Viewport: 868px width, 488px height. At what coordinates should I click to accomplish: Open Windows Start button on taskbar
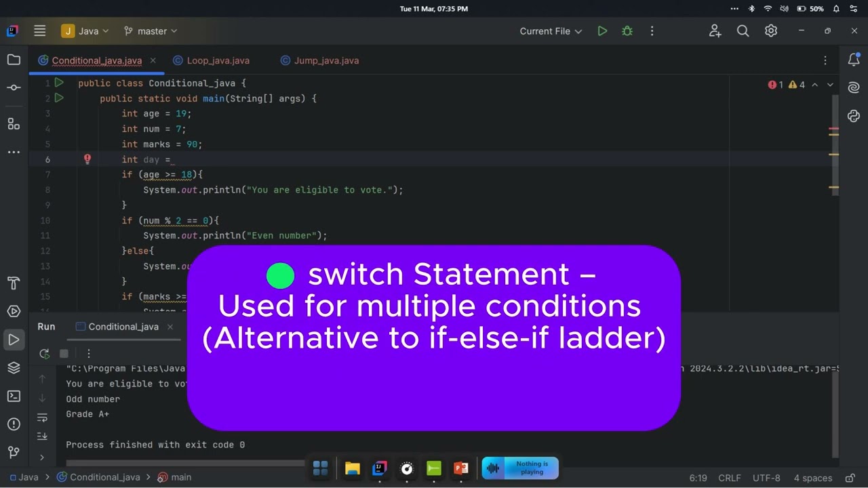320,468
